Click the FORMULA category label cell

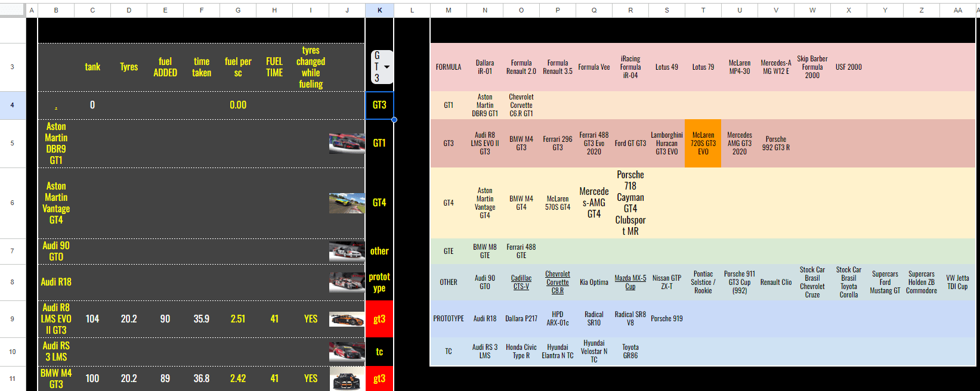[x=449, y=67]
